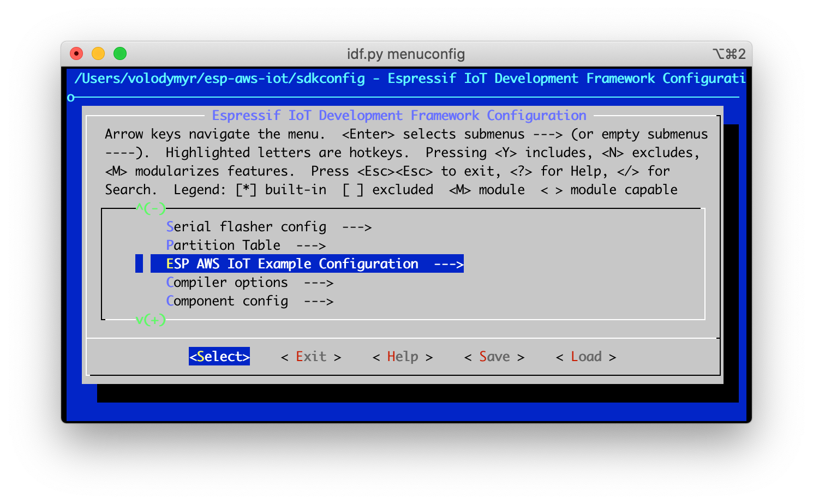Open the Component config entry
This screenshot has height=504, width=813.
pyautogui.click(x=227, y=301)
